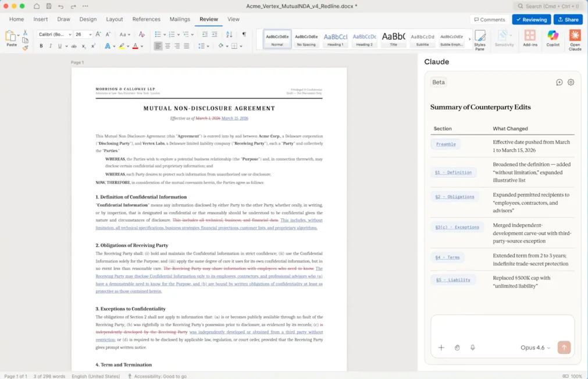Screen dimensions: 588x379
Task: Clear all formatting with the eraser A icon
Action: pos(141,34)
